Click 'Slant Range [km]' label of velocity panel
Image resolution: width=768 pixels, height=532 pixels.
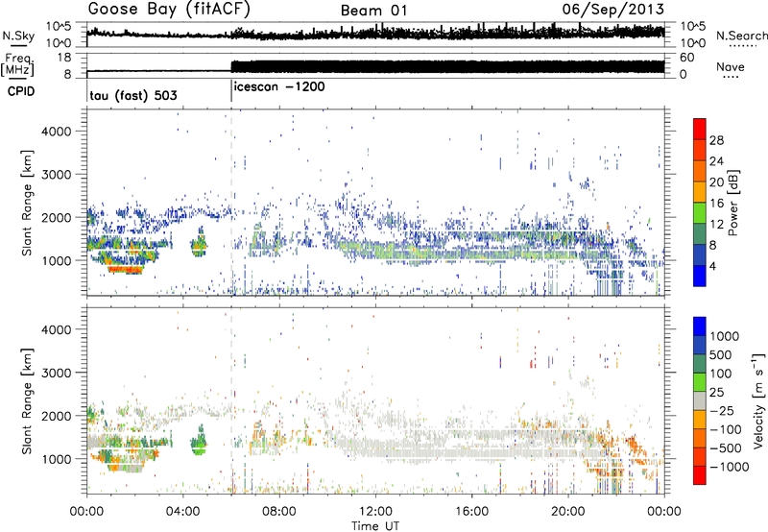click(27, 400)
